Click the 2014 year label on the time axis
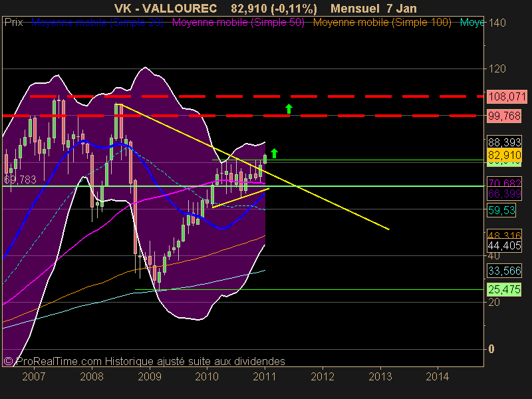 tap(438, 376)
